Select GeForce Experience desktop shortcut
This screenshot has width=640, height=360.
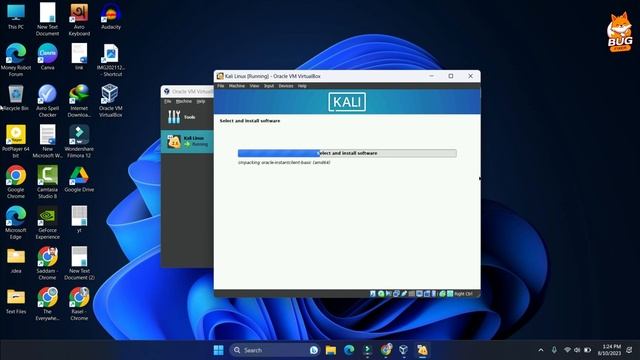pyautogui.click(x=47, y=222)
